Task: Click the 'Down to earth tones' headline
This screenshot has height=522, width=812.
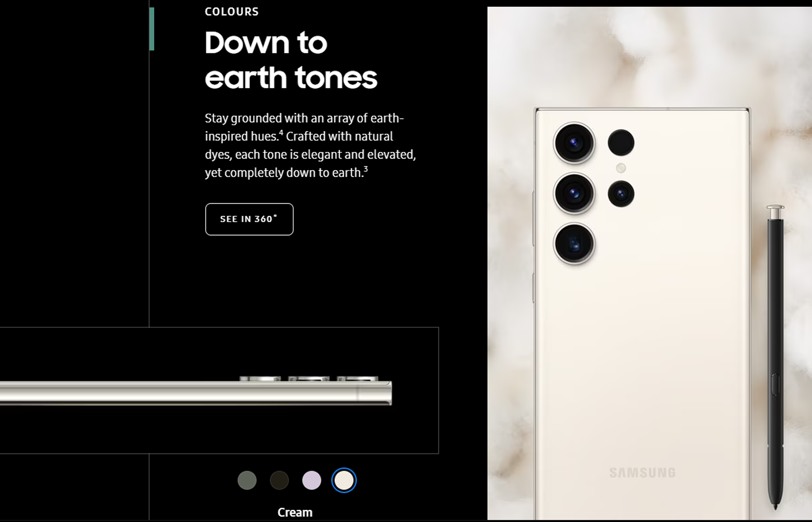Action: (x=291, y=60)
